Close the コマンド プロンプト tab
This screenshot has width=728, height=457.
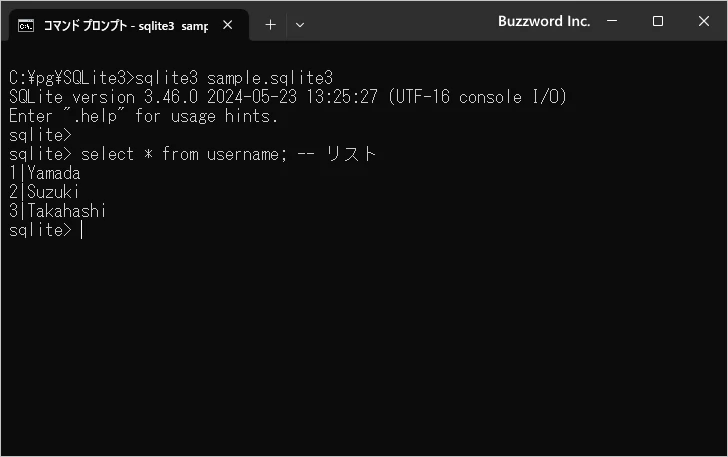click(x=229, y=24)
